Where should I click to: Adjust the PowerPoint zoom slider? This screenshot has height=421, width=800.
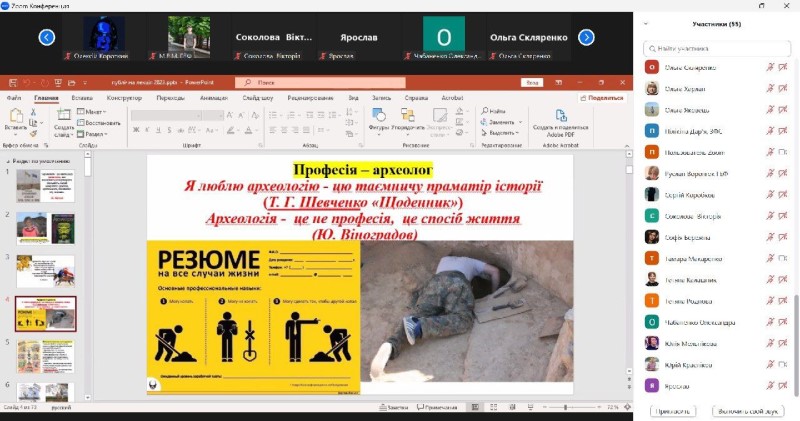(x=566, y=408)
